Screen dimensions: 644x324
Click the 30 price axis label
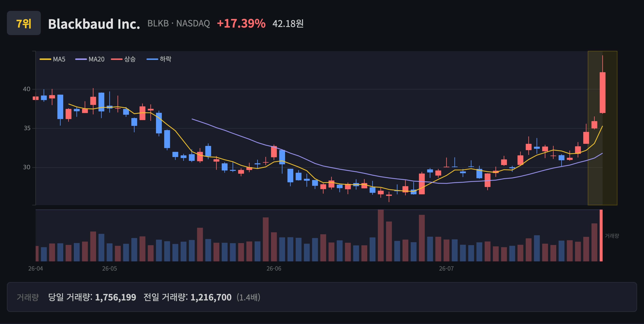tap(26, 167)
